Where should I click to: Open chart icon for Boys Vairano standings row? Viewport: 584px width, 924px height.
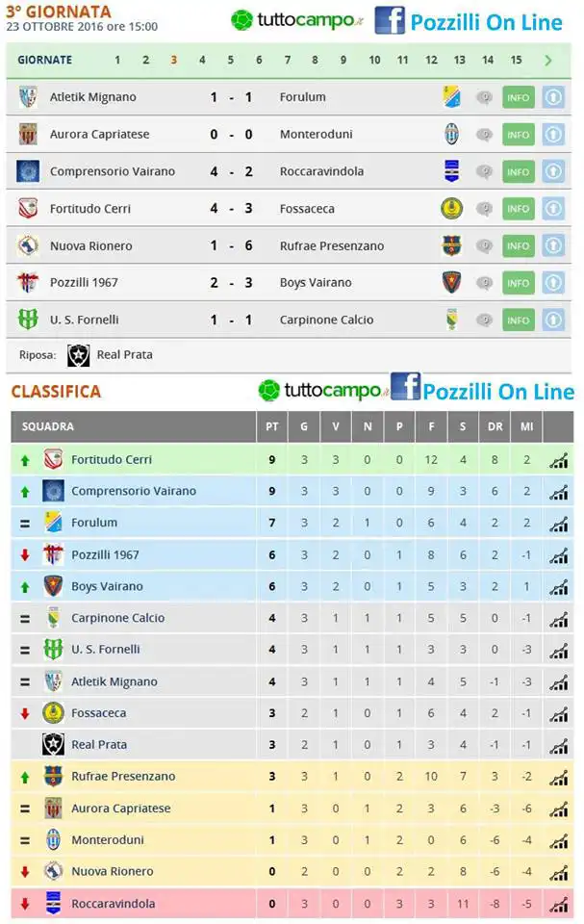click(x=558, y=587)
